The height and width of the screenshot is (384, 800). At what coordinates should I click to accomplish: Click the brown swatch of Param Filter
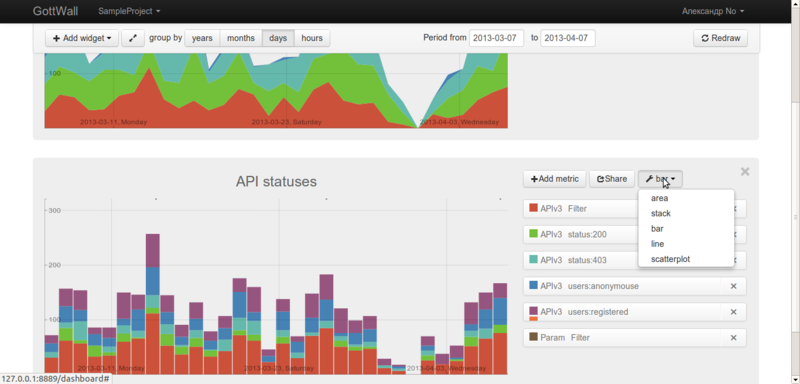tap(533, 337)
